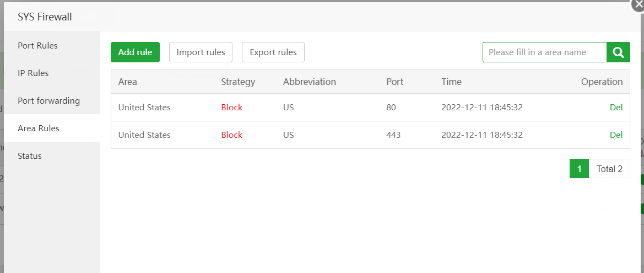The height and width of the screenshot is (273, 644).
Task: Click the Strategy column header
Action: point(238,82)
